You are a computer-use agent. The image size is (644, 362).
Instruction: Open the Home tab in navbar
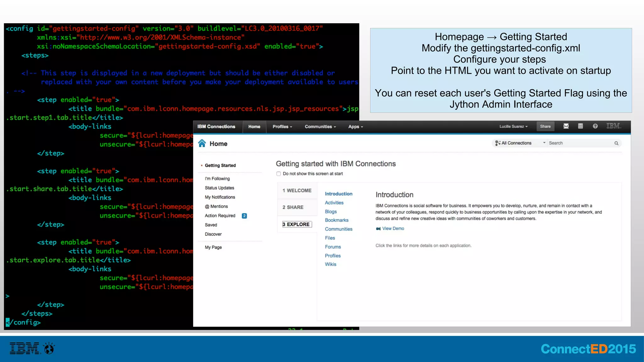[x=254, y=127]
